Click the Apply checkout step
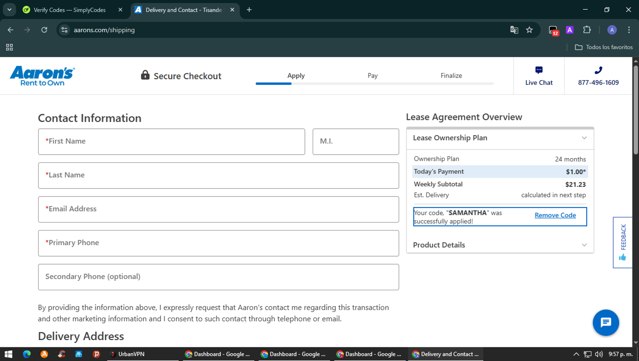Image resolution: width=639 pixels, height=361 pixels. point(296,75)
